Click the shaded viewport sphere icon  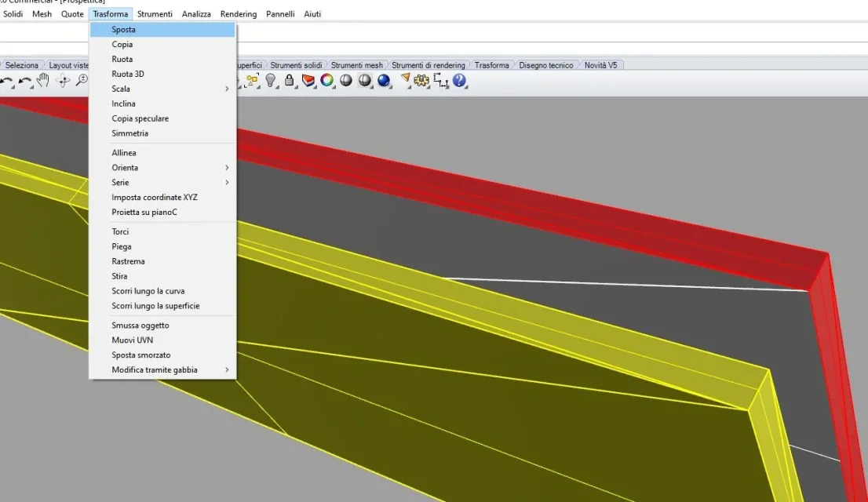(345, 81)
